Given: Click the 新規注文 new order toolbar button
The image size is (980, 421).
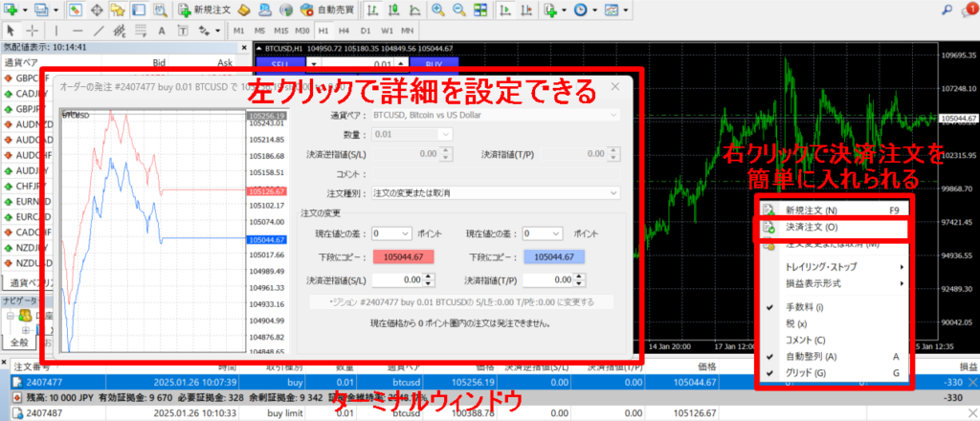Looking at the screenshot, I should click(x=205, y=10).
